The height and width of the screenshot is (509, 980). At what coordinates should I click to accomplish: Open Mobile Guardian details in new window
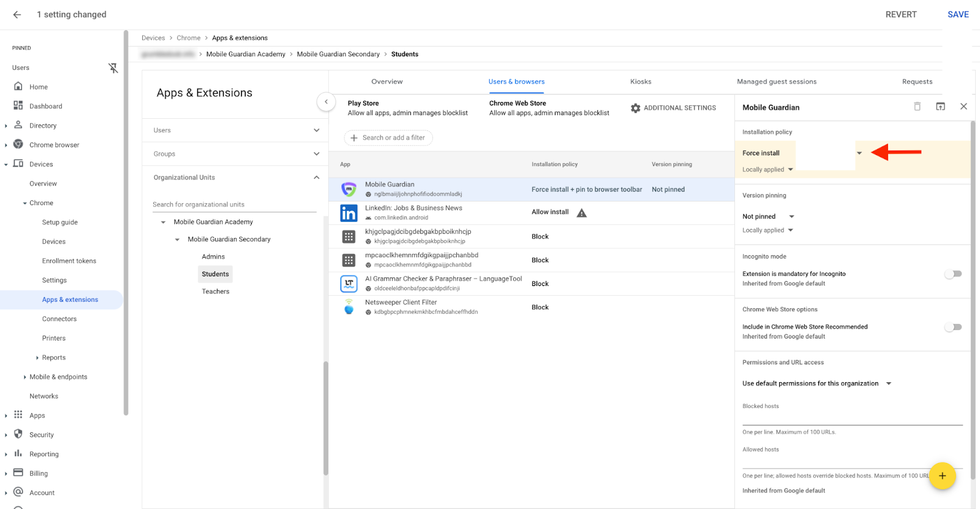pyautogui.click(x=940, y=107)
